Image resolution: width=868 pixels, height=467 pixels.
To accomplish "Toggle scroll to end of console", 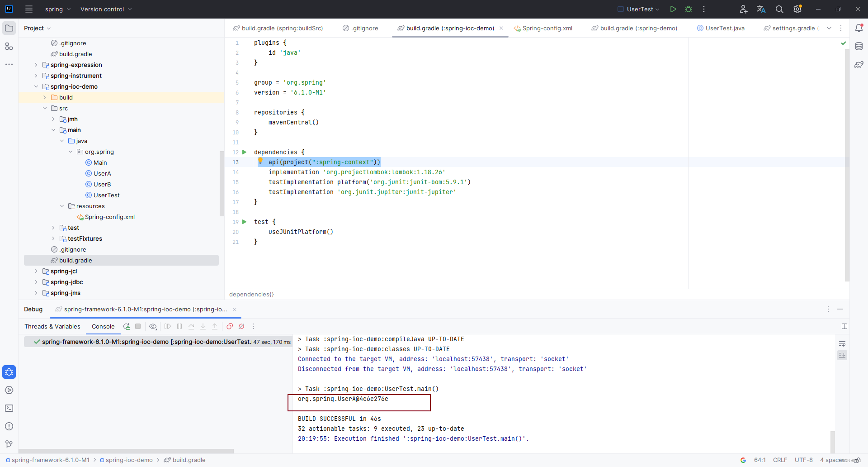I will coord(842,355).
